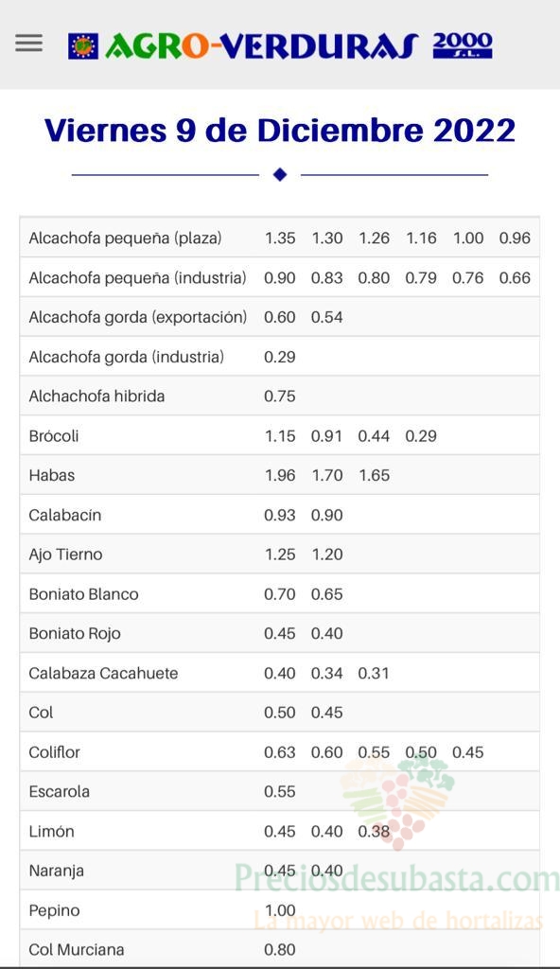This screenshot has height=969, width=560.
Task: Click the Preciosdesubasta.com watermark link
Action: 397,877
